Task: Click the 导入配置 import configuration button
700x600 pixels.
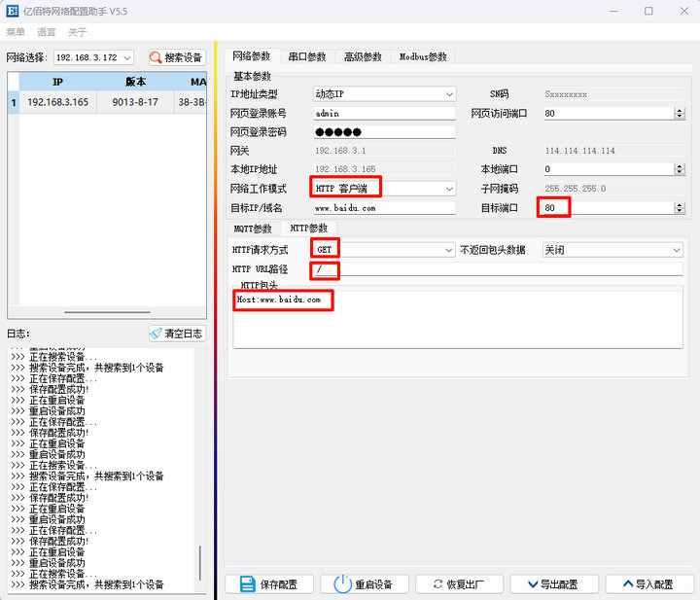Action: [x=647, y=584]
